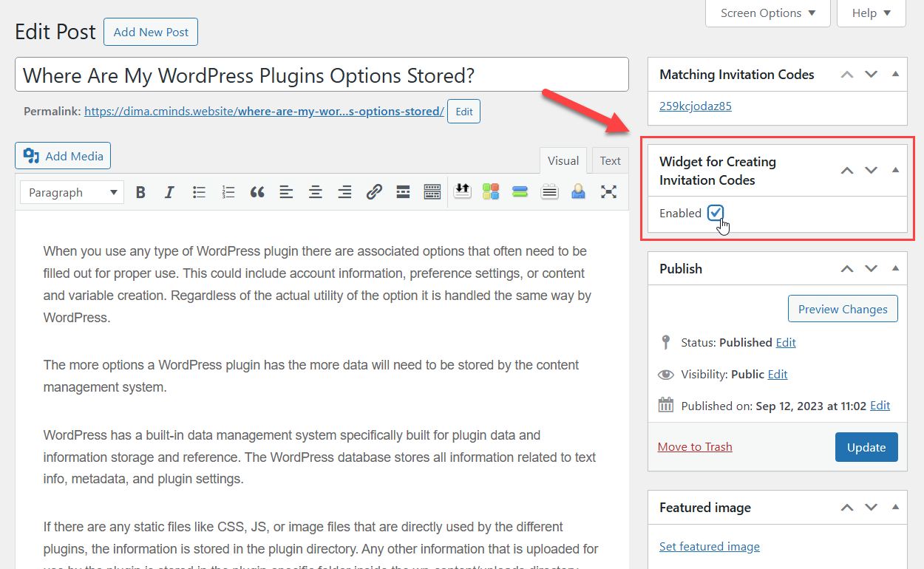Move Widget for Creating Invitation Codes panel up
Screen dimensions: 924x569
click(x=847, y=171)
